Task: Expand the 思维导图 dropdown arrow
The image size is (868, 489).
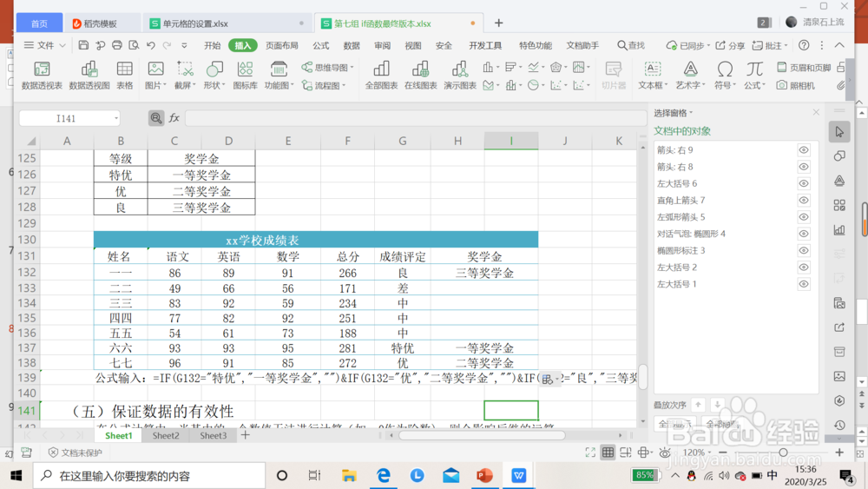Action: click(x=352, y=68)
